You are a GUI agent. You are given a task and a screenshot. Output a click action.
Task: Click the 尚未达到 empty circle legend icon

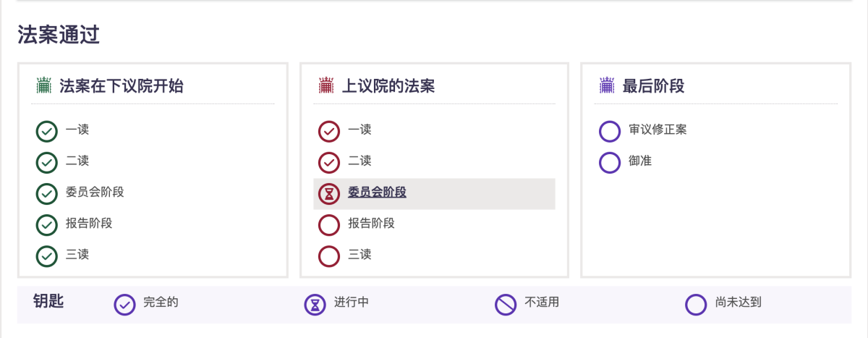[x=696, y=305]
